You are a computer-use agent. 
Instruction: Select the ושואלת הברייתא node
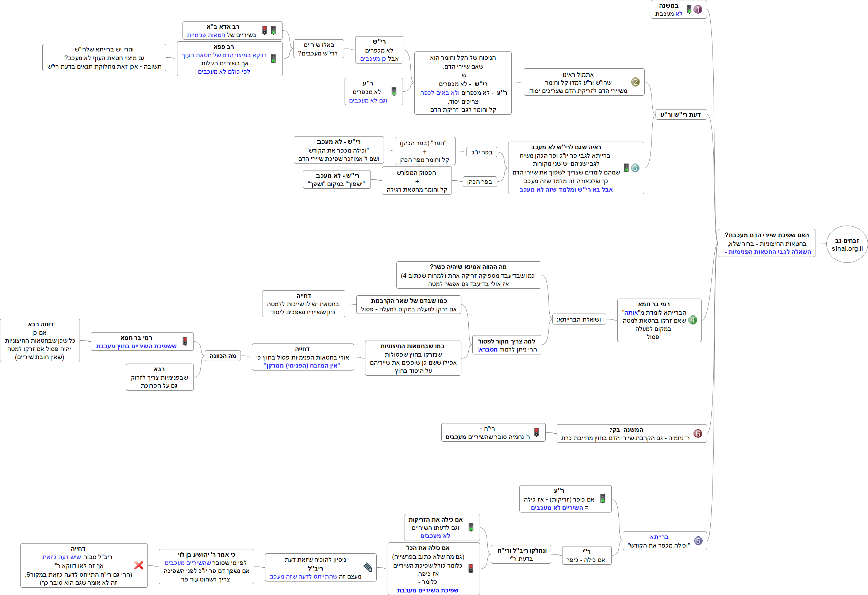[579, 319]
